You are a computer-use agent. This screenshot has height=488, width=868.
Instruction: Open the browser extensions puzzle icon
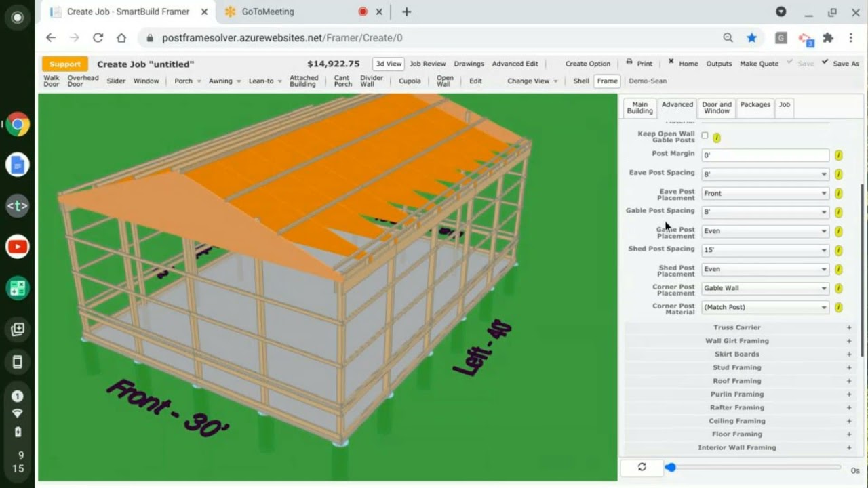(828, 38)
